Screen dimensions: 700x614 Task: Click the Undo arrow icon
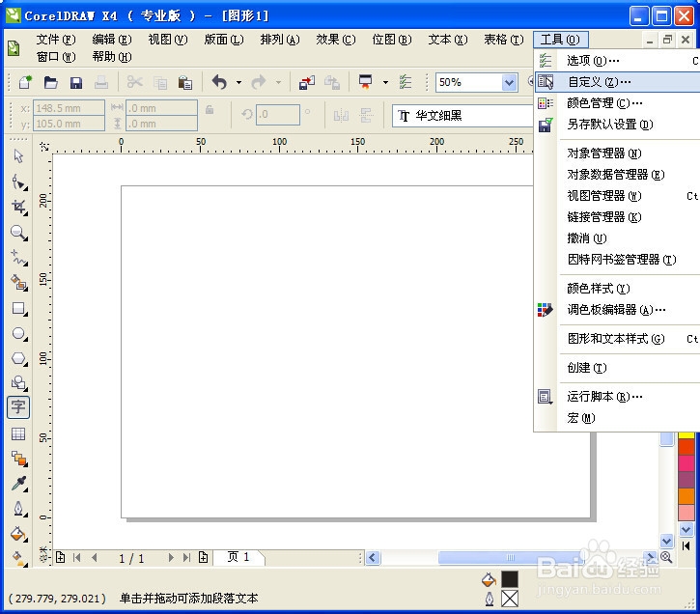pyautogui.click(x=219, y=83)
